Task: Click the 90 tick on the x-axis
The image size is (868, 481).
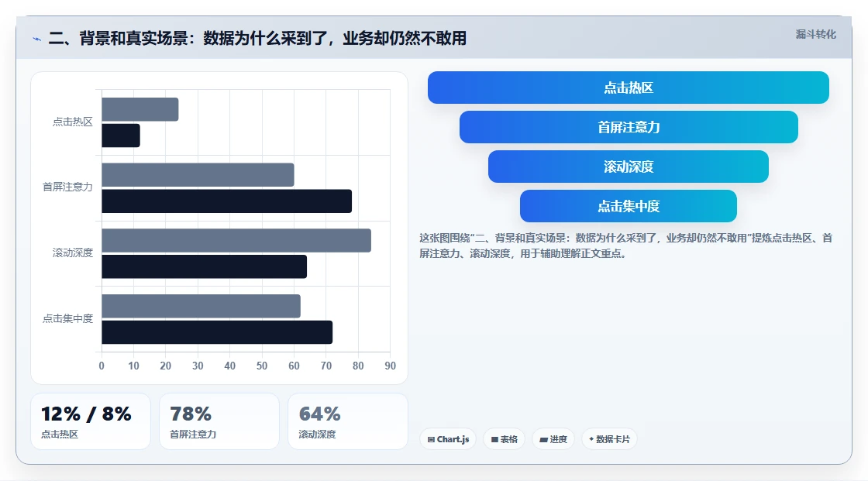Action: tap(391, 366)
